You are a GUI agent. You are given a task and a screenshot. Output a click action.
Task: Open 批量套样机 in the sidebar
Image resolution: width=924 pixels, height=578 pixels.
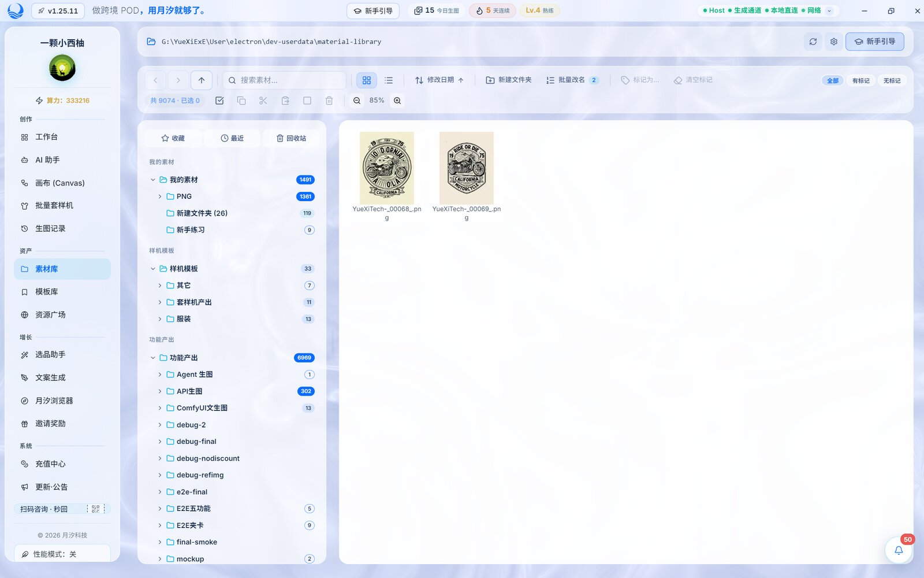[x=62, y=205]
